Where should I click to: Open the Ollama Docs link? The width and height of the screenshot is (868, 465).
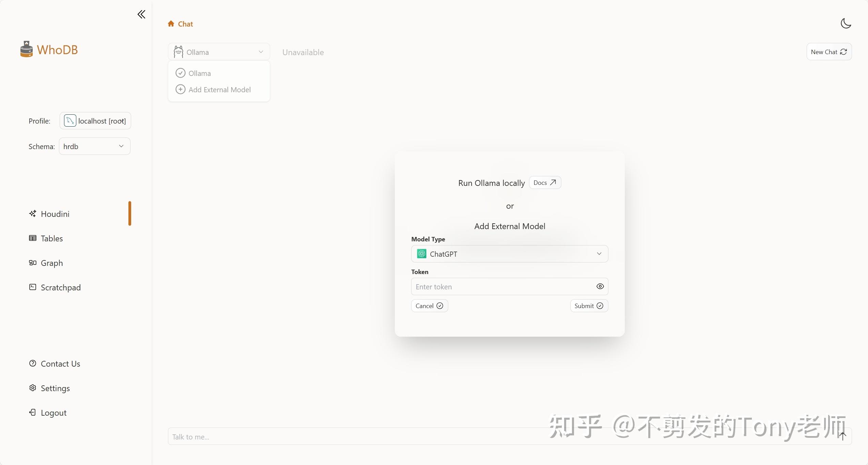tap(545, 183)
